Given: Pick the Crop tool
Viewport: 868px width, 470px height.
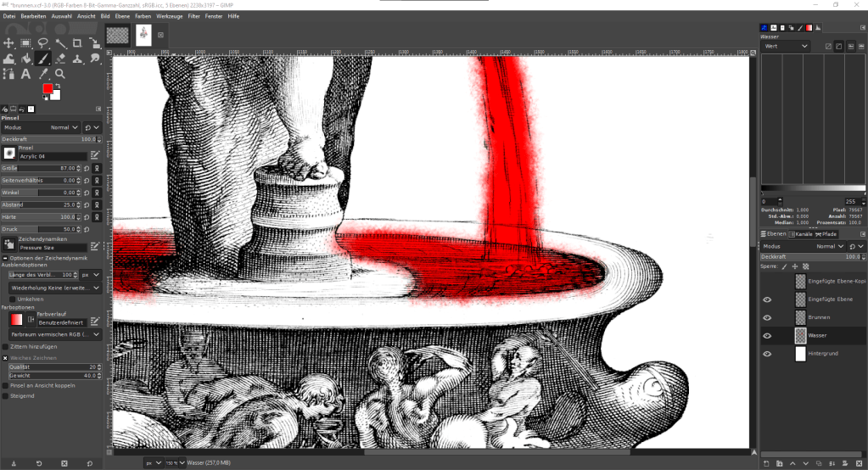Looking at the screenshot, I should pyautogui.click(x=77, y=42).
